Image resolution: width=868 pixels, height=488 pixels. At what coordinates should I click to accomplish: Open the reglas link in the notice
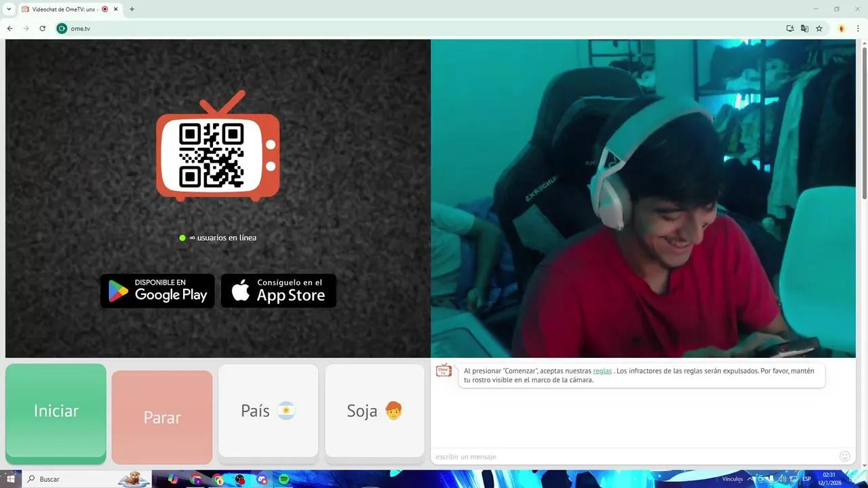point(603,371)
